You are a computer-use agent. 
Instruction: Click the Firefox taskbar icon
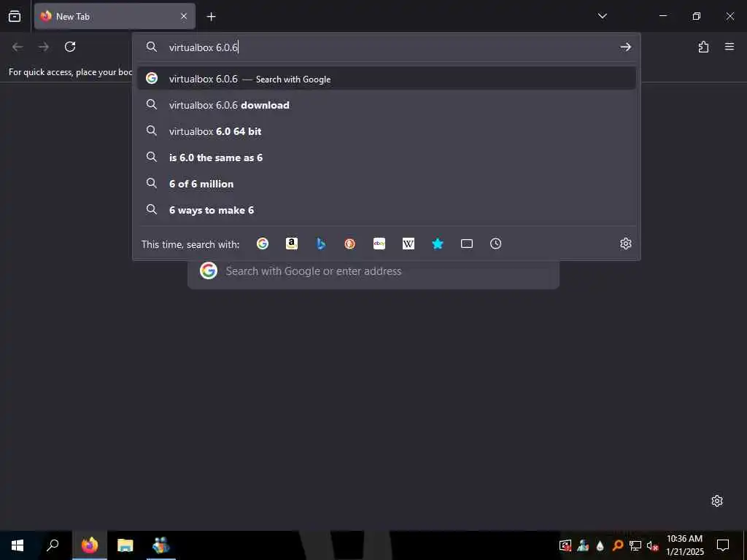[90, 545]
